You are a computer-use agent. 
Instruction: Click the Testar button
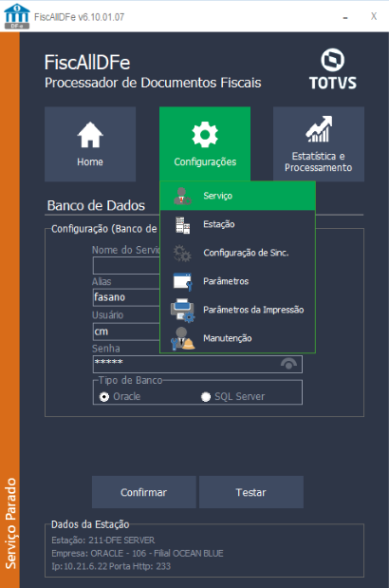click(251, 492)
